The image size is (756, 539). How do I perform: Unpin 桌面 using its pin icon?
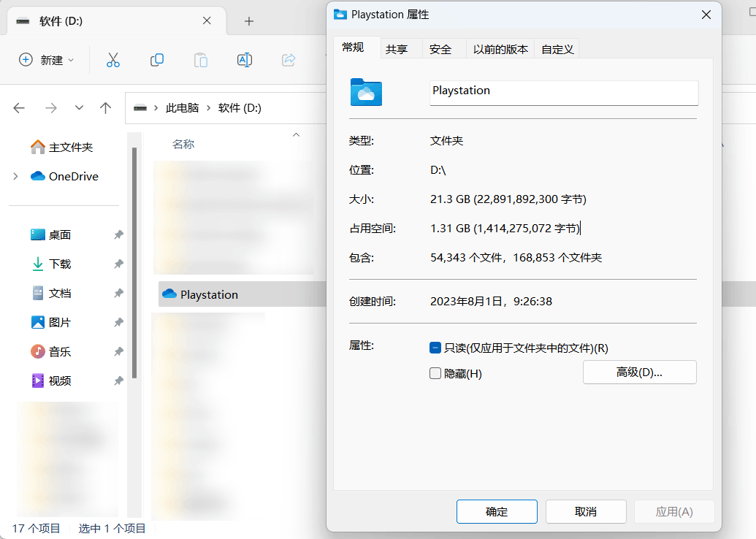[x=118, y=234]
